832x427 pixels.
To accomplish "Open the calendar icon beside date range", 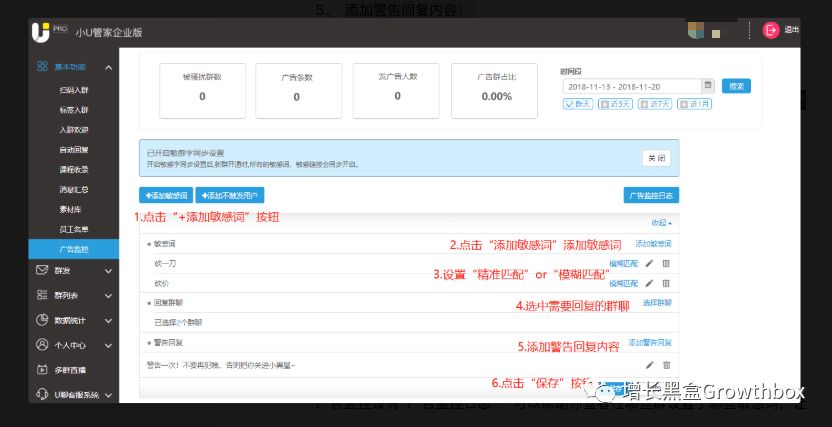I will (708, 86).
